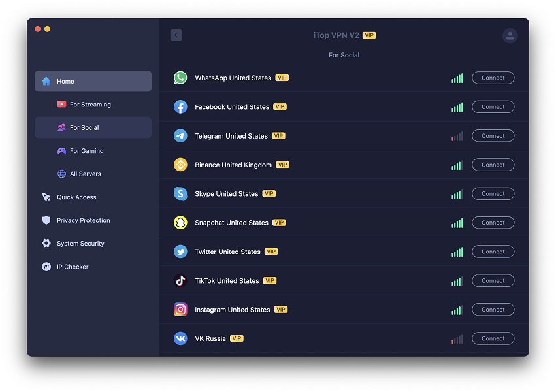
Task: Open System Security section
Action: [93, 243]
